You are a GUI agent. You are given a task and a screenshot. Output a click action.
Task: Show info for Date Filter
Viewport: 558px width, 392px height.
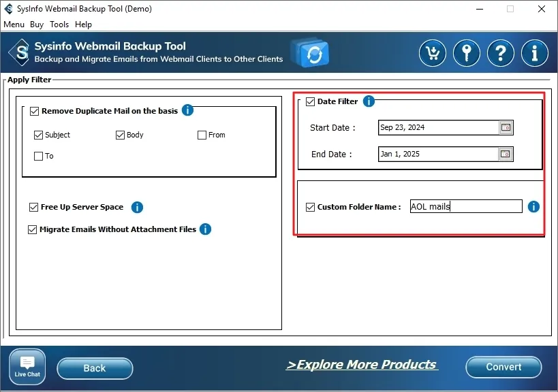(369, 101)
